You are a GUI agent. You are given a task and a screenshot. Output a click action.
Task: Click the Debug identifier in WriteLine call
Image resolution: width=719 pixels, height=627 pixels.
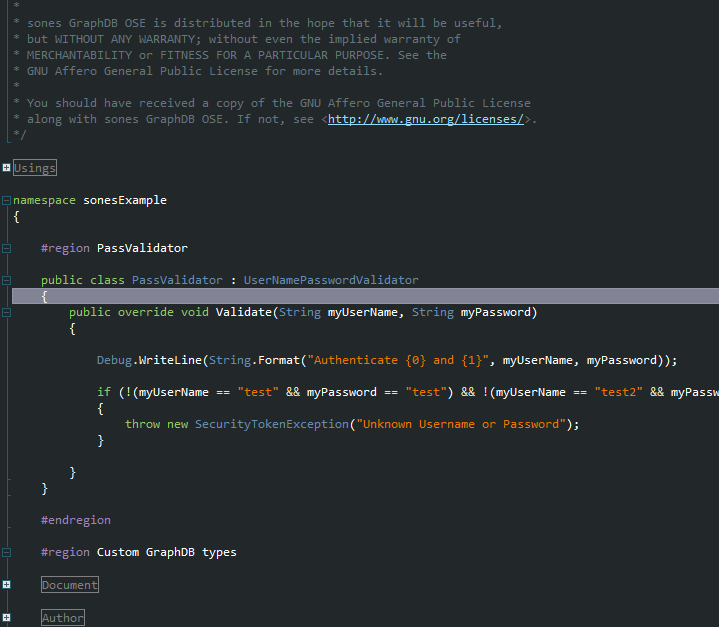114,361
